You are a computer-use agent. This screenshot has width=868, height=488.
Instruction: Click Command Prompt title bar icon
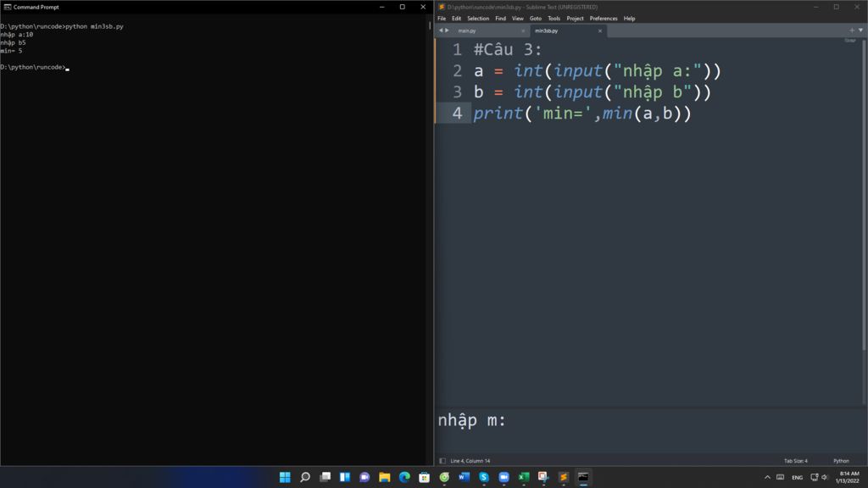click(x=7, y=7)
